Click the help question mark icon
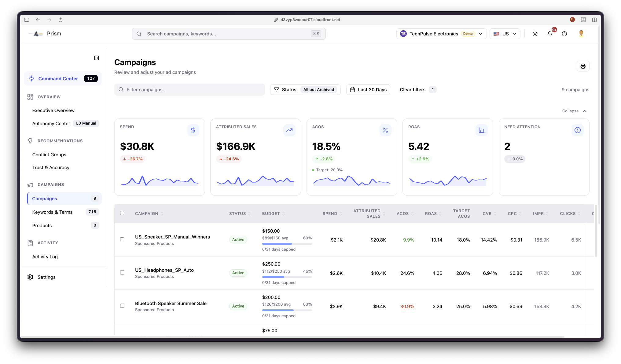 coord(564,34)
